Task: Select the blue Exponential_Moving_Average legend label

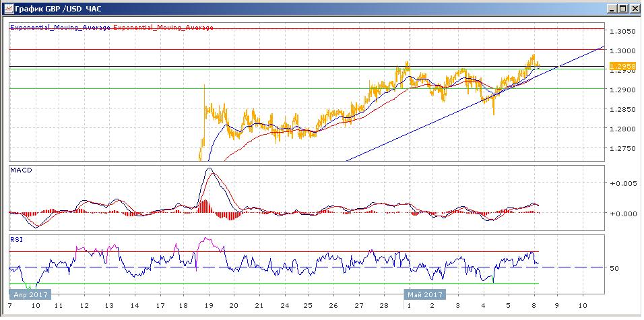Action: click(x=61, y=28)
